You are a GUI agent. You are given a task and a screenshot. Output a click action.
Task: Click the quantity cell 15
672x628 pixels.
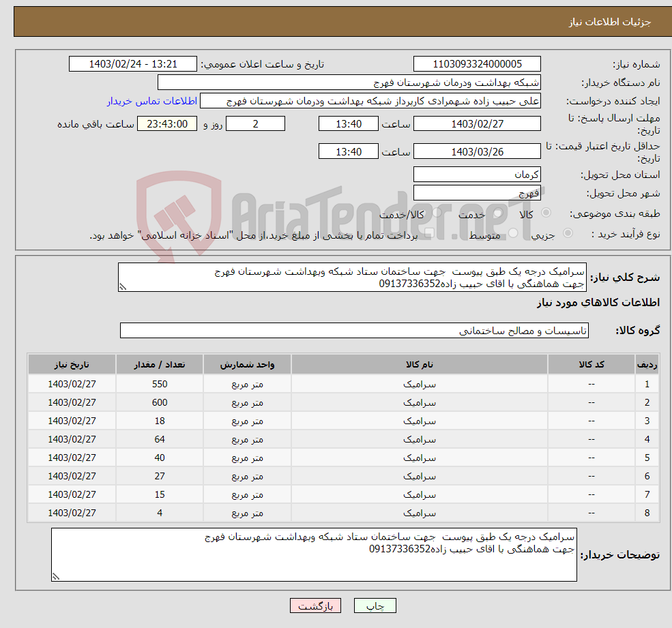pyautogui.click(x=160, y=494)
